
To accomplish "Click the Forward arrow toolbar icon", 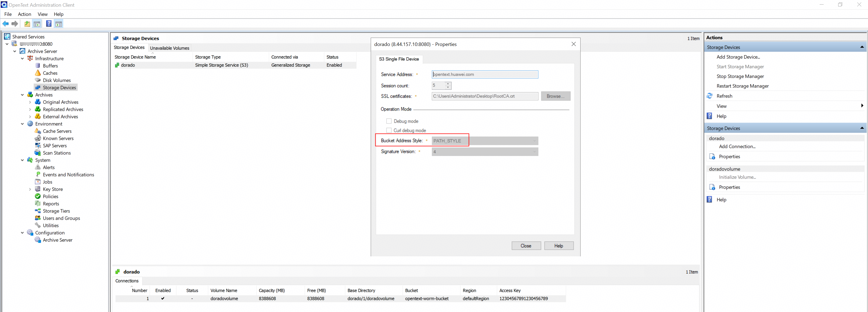I will [x=15, y=24].
